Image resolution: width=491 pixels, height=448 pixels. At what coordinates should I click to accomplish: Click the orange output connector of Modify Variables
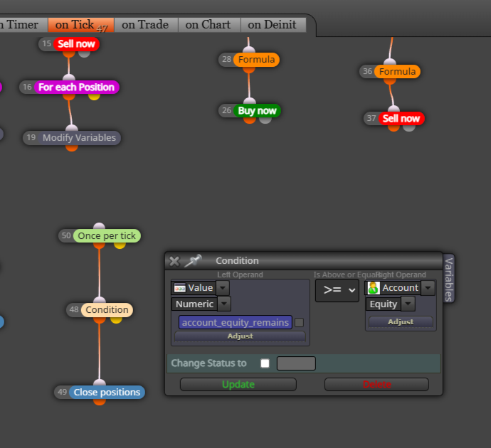click(x=72, y=148)
